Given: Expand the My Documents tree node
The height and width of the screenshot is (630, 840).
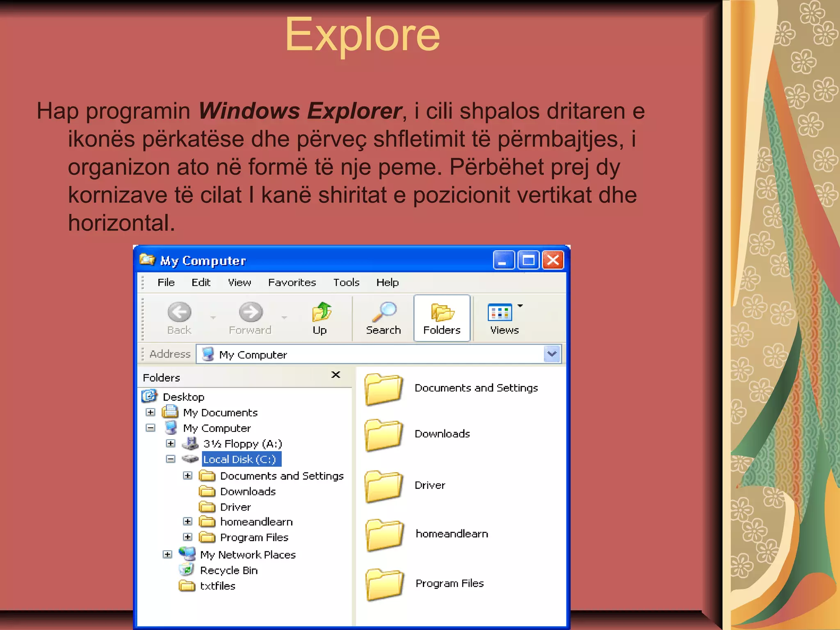Looking at the screenshot, I should (151, 412).
